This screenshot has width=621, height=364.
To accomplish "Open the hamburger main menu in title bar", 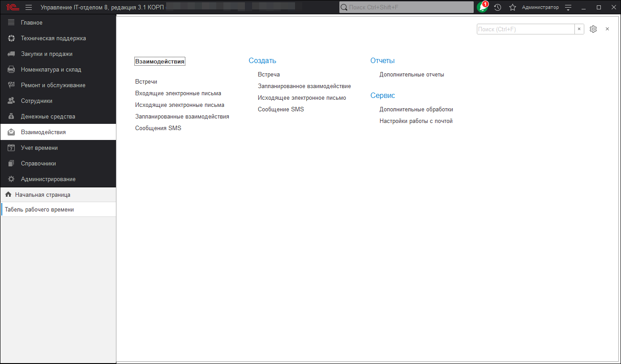I will (29, 7).
